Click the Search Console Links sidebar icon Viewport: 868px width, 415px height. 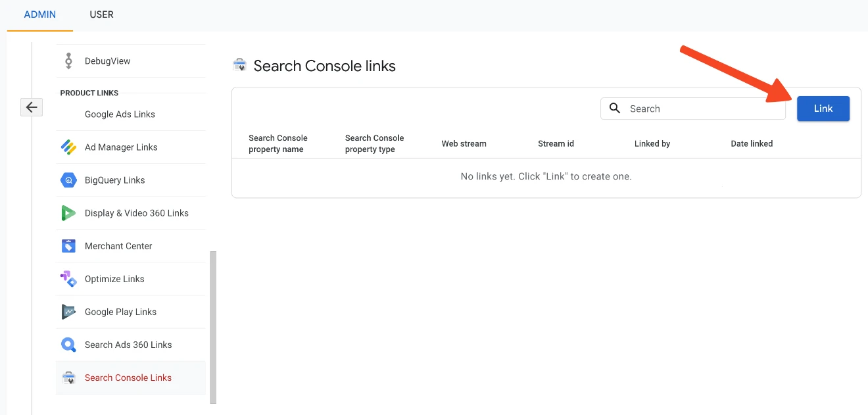click(x=68, y=378)
